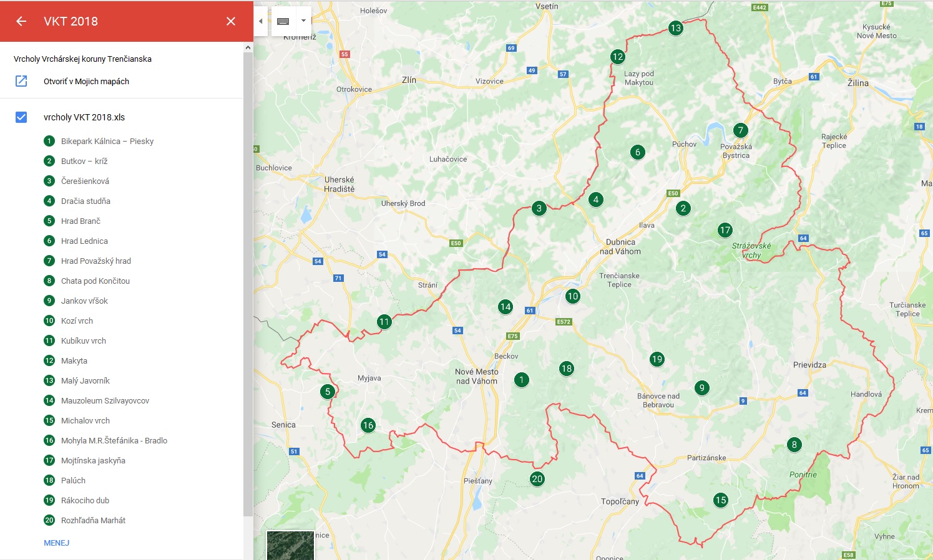Viewport: 933px width, 560px height.
Task: Click map marker 3 on the border
Action: [539, 208]
